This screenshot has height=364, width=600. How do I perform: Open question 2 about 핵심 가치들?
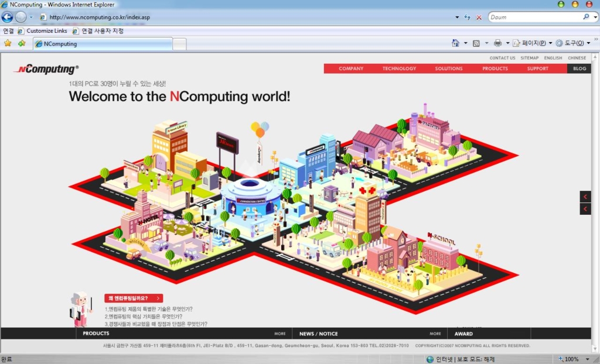tap(144, 317)
